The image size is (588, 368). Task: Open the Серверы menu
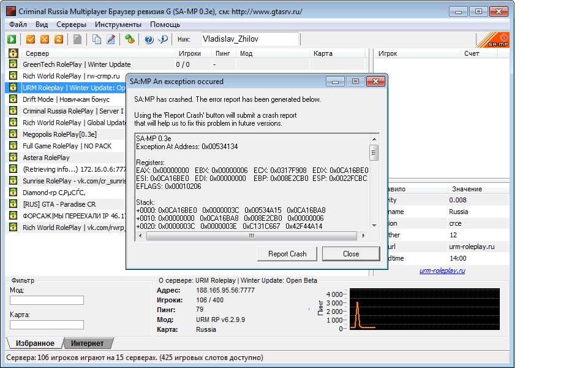coord(71,25)
